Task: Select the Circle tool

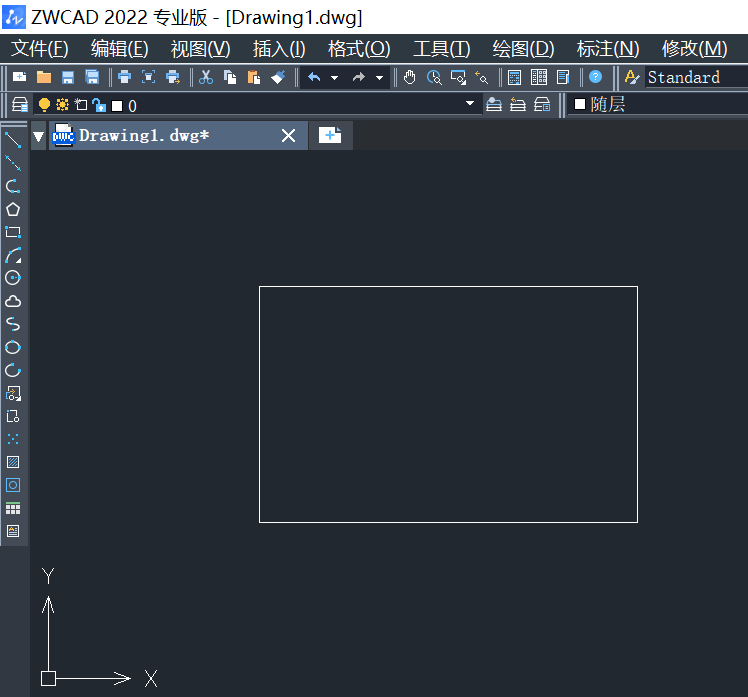Action: [x=13, y=278]
